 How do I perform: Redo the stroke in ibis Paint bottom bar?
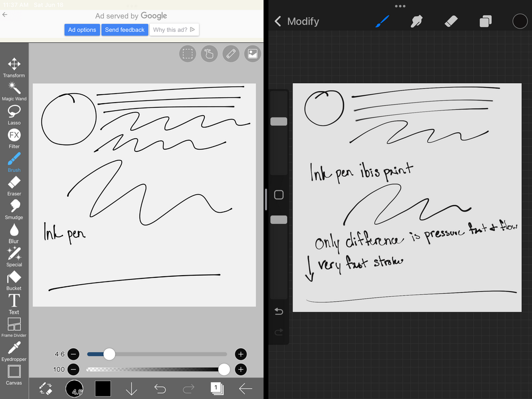(x=188, y=388)
